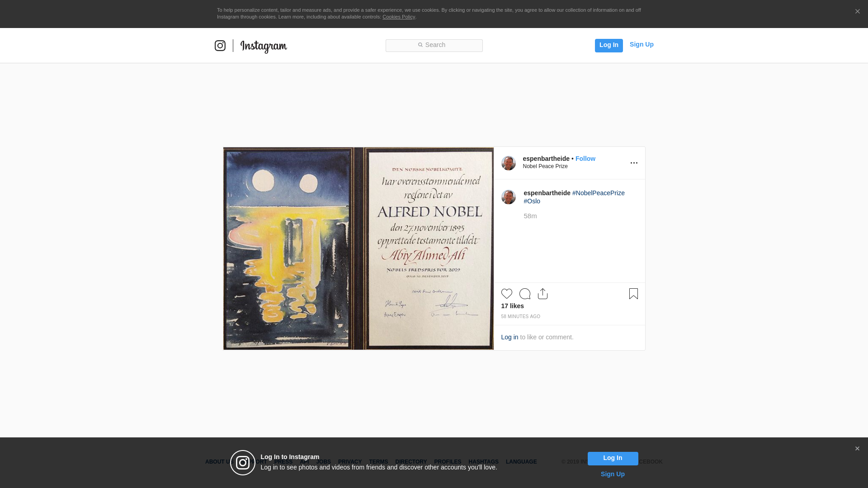The height and width of the screenshot is (488, 868).
Task: Close the Log In to Instagram banner
Action: tap(857, 449)
